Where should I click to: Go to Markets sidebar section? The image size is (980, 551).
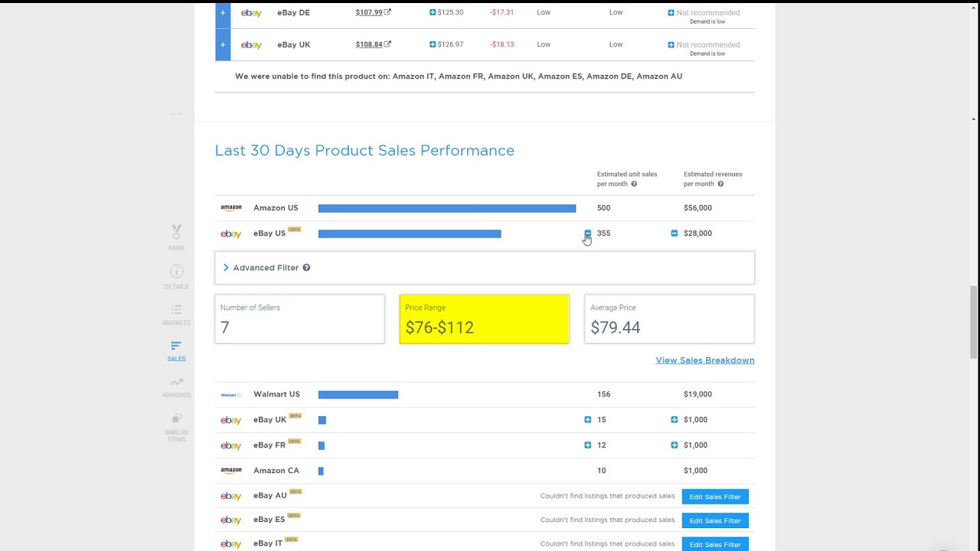(176, 314)
